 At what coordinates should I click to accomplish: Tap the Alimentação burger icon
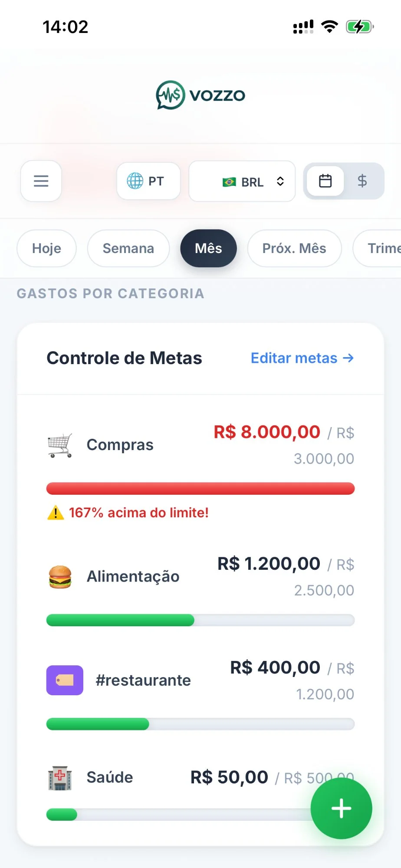point(60,577)
